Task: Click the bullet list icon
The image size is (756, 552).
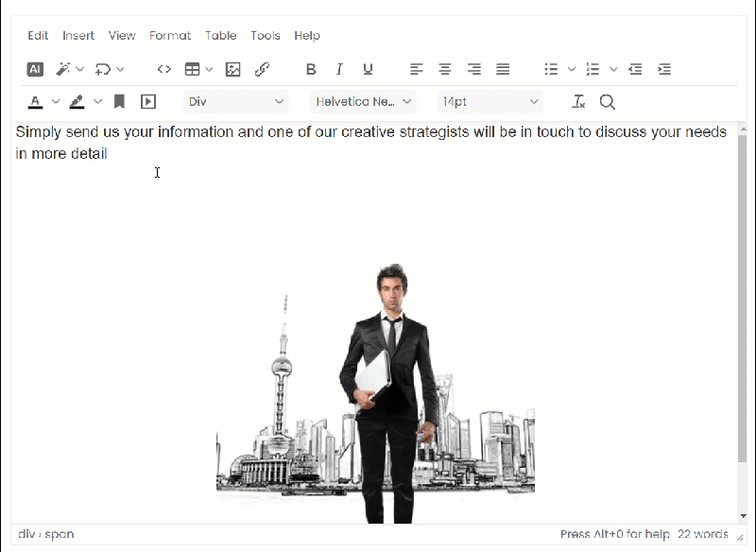Action: tap(551, 69)
